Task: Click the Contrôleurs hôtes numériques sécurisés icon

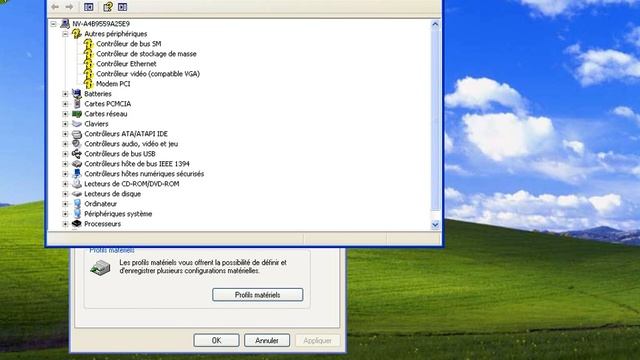Action: (x=76, y=173)
